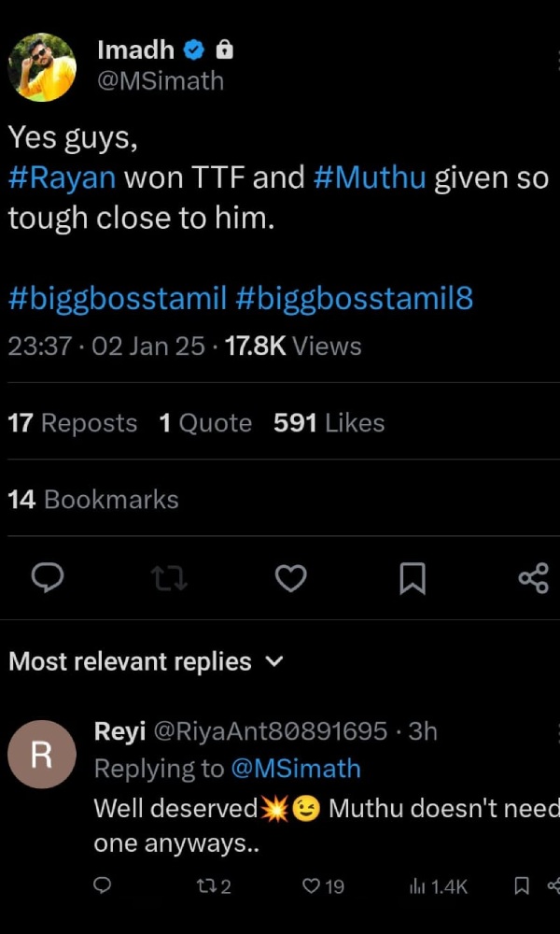Open Reyi's profile picture

click(41, 754)
